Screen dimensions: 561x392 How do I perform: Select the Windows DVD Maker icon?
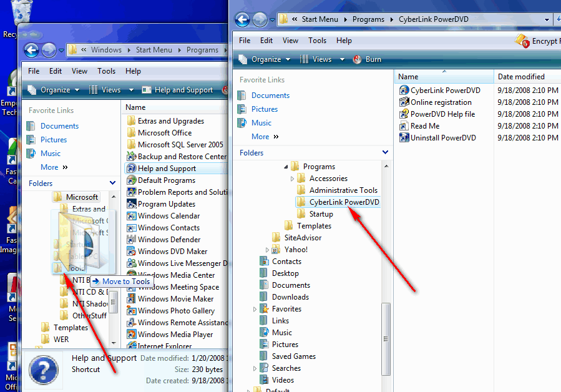[x=131, y=252]
